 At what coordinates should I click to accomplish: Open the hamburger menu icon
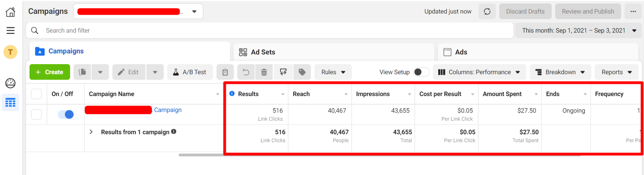coord(11,31)
